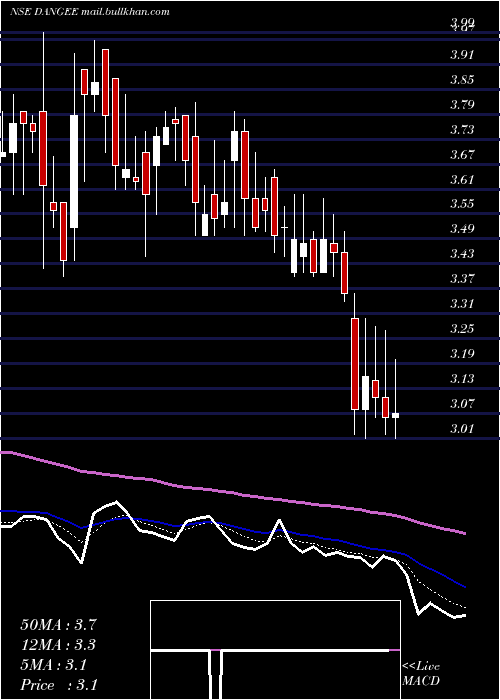Click the 3.25 price axis label
This screenshot has width=500, height=700.
(x=462, y=329)
